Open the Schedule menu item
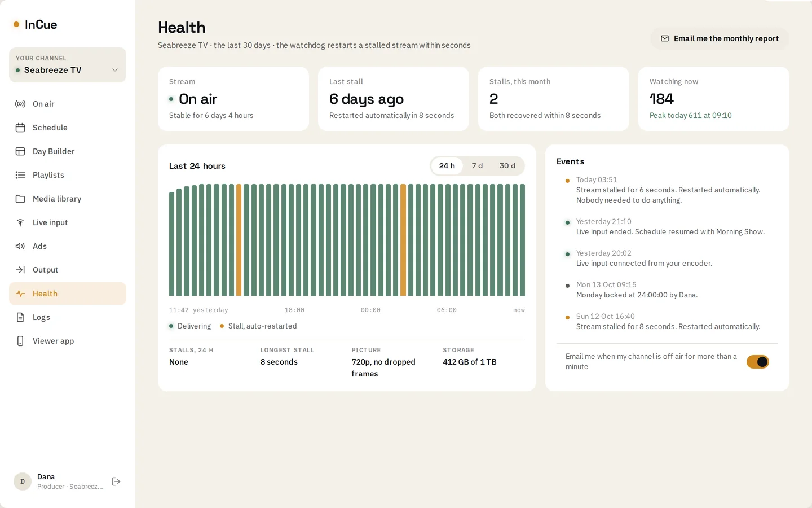This screenshot has height=508, width=812. click(68, 128)
